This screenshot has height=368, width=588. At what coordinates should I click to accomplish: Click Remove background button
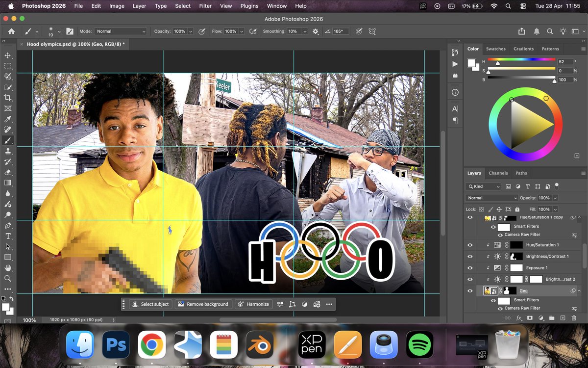[203, 304]
